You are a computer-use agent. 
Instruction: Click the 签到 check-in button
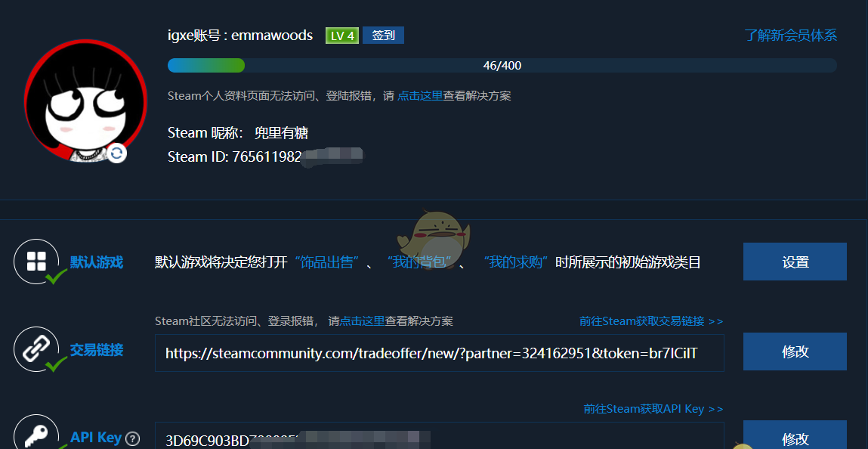coord(383,36)
